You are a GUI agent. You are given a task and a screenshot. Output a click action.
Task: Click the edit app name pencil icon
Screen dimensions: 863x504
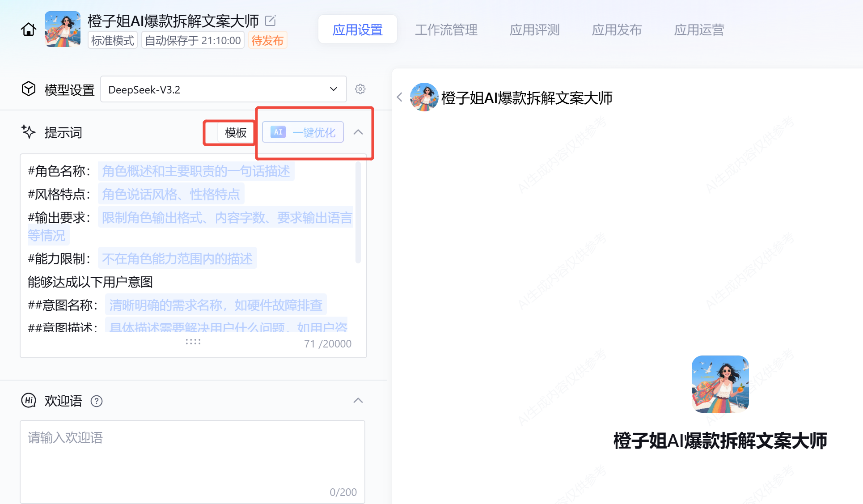pyautogui.click(x=270, y=21)
